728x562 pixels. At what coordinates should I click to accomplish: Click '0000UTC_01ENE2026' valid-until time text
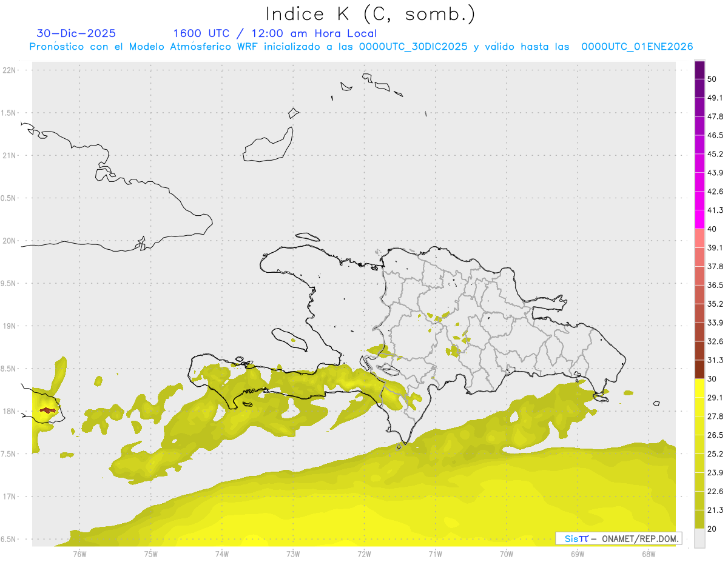(637, 47)
